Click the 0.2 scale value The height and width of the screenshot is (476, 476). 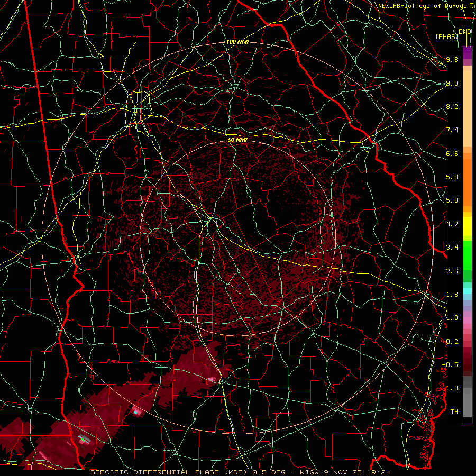452,342
